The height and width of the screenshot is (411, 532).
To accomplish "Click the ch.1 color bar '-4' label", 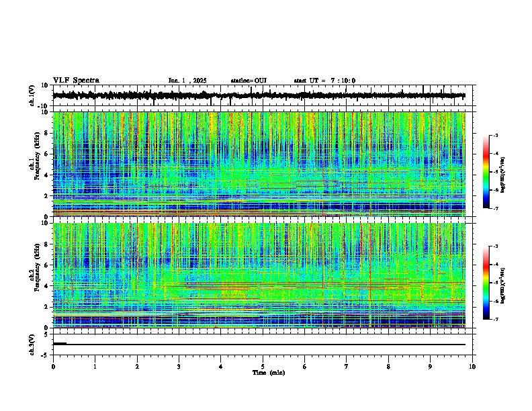I will [x=495, y=154].
